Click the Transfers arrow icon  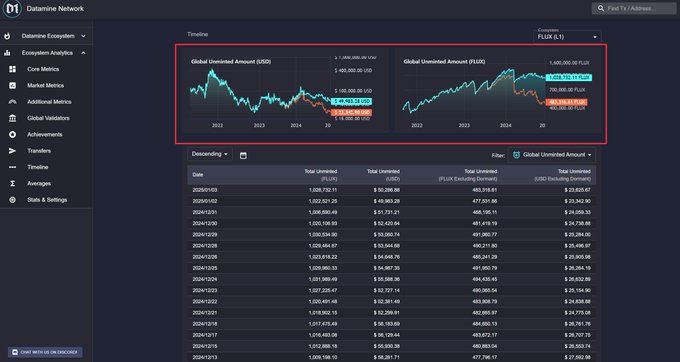pyautogui.click(x=13, y=151)
